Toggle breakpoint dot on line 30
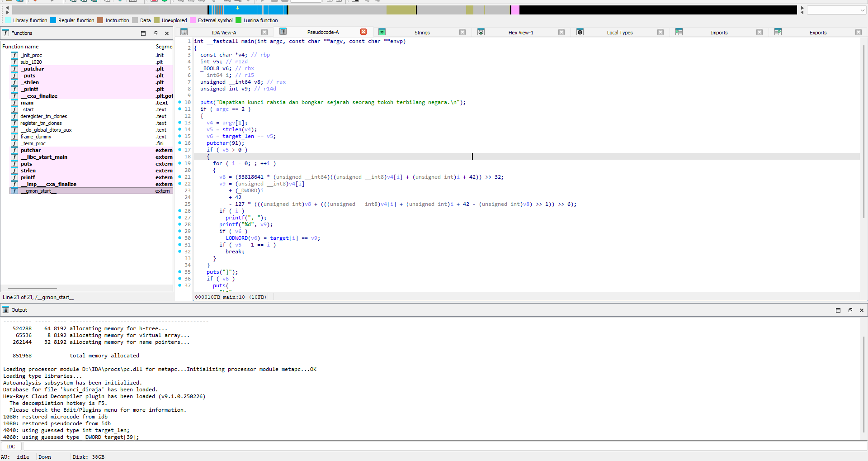The width and height of the screenshot is (868, 461). coord(179,238)
